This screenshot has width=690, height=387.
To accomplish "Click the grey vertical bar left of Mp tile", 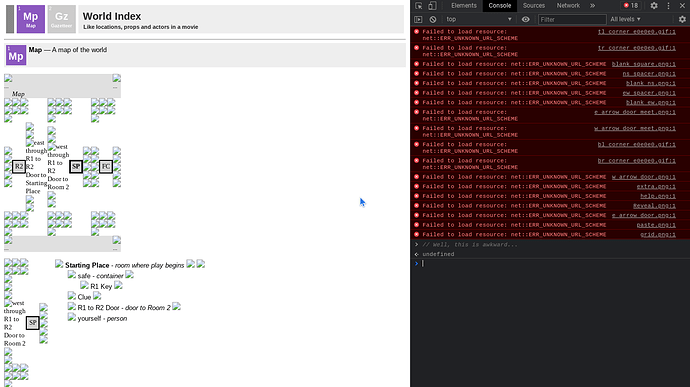I will [x=10, y=19].
